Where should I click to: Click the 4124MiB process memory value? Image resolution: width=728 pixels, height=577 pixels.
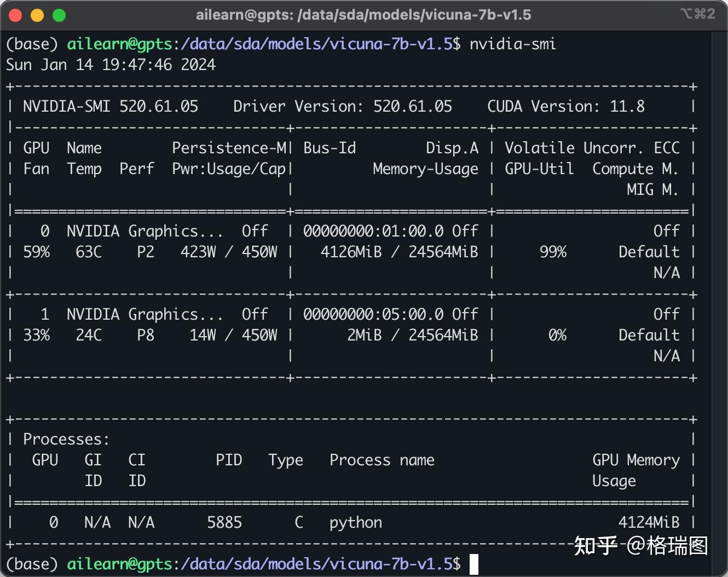[649, 522]
